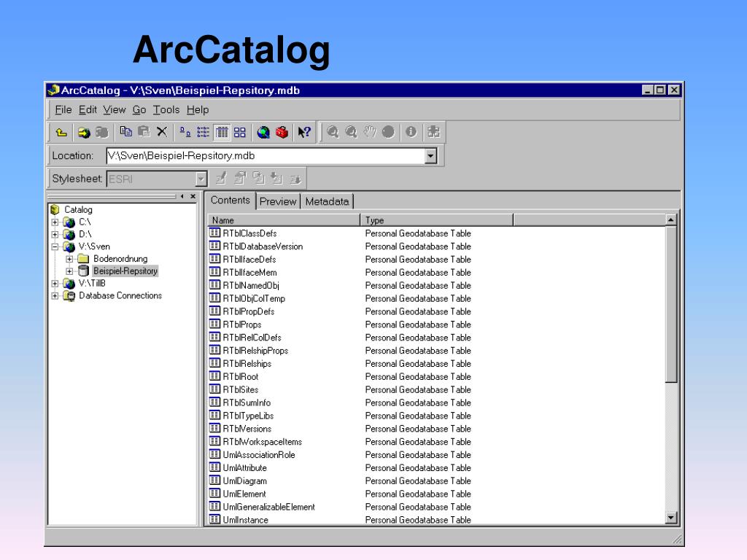Sort by the Type column header
This screenshot has height=560, width=747.
point(437,220)
